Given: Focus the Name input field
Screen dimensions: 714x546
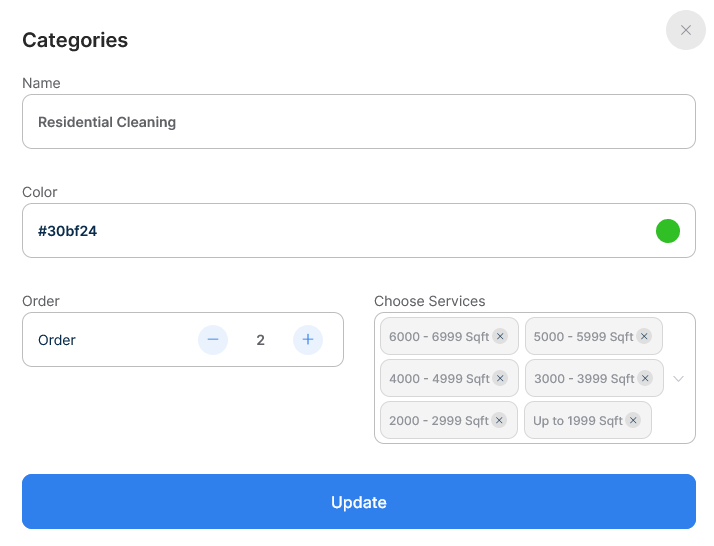Looking at the screenshot, I should pyautogui.click(x=358, y=122).
